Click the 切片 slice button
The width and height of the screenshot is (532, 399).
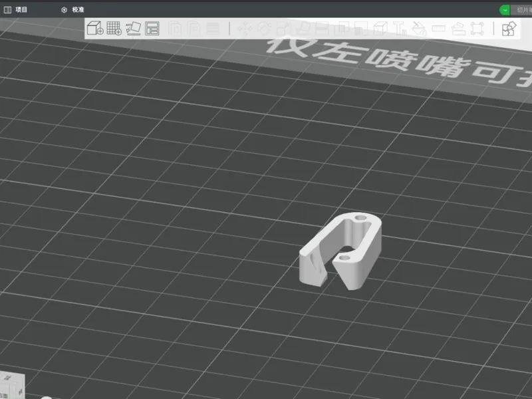523,10
